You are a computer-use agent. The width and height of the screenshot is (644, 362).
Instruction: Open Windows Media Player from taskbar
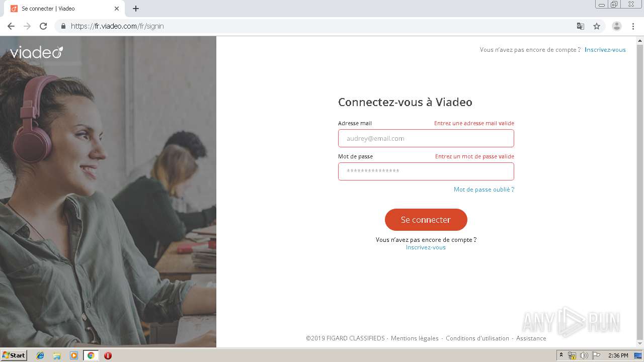[74, 355]
